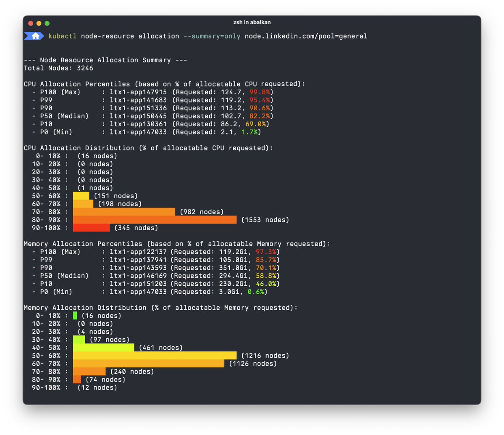
Task: Click the memory 70-80% histogram bar
Action: point(89,372)
